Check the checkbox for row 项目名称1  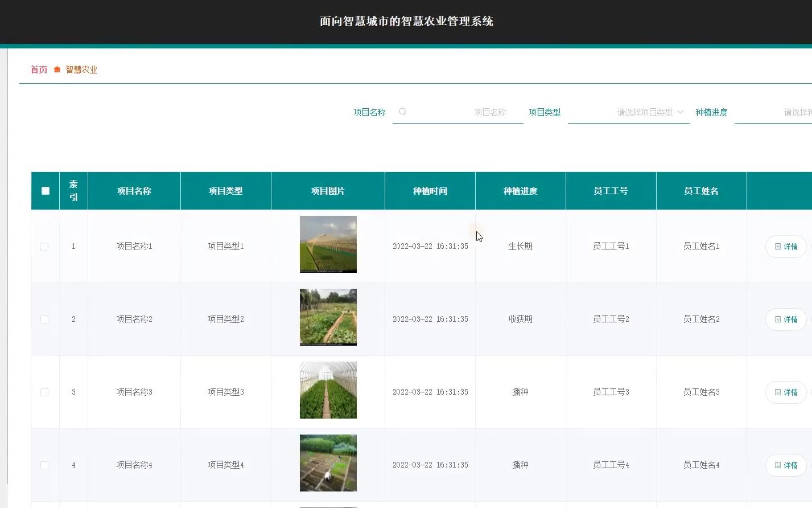(44, 247)
